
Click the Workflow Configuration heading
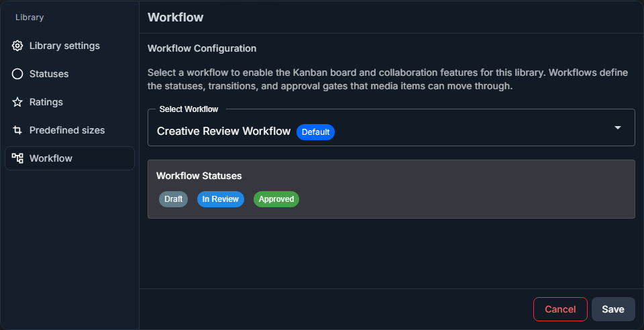tap(202, 48)
